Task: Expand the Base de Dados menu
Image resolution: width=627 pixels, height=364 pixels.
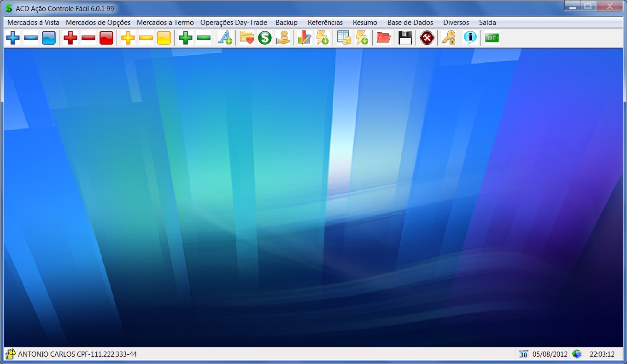Action: pos(410,22)
